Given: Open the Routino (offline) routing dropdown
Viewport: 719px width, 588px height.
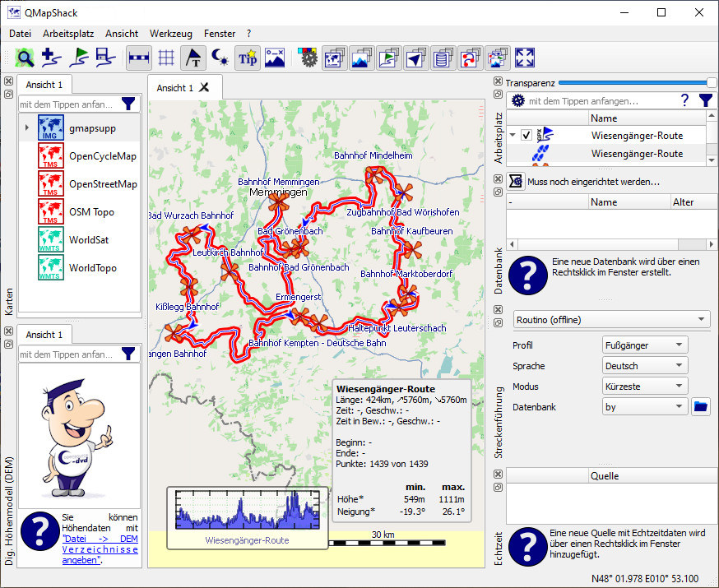Looking at the screenshot, I should tap(610, 319).
